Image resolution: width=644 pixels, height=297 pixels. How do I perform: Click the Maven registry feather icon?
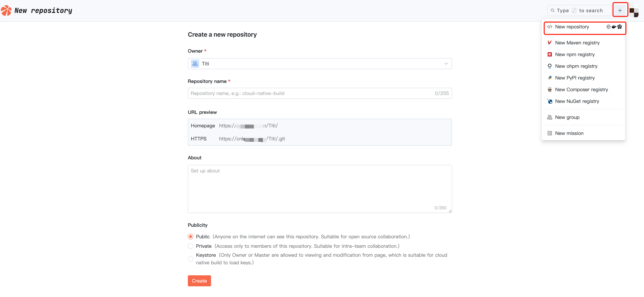[x=550, y=43]
